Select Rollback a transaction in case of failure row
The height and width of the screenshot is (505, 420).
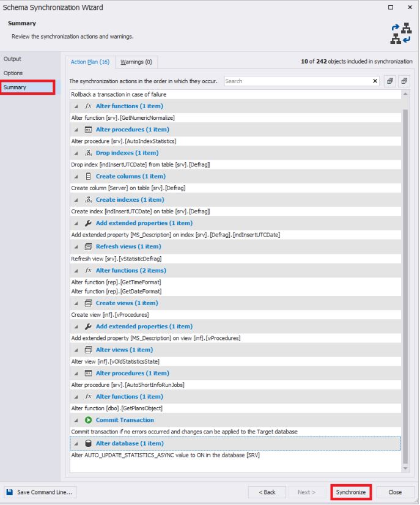[235, 94]
